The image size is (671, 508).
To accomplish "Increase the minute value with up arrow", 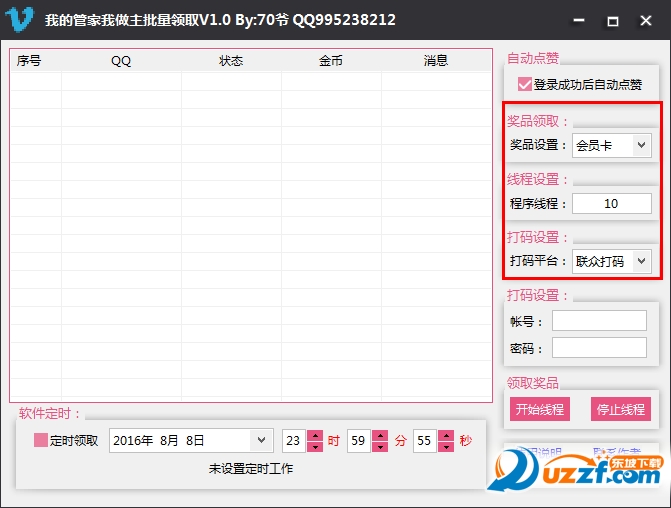I will click(x=380, y=435).
